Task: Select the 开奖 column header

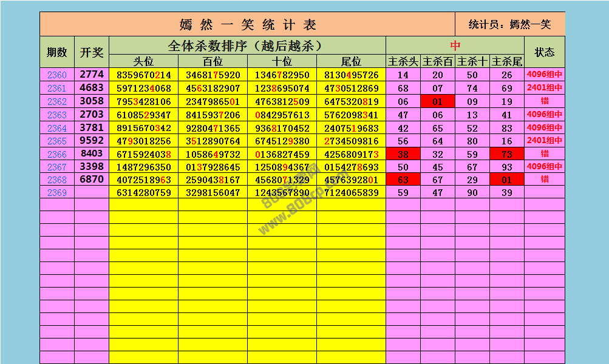Action: tap(92, 52)
